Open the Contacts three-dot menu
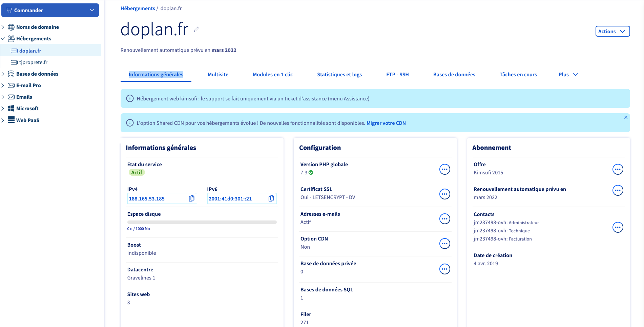 coord(618,227)
